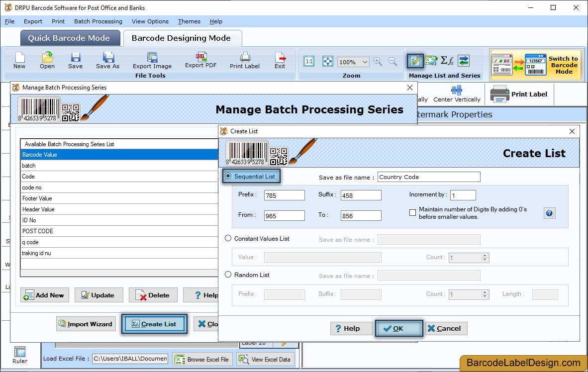The height and width of the screenshot is (372, 588).
Task: Click View Excel Data button
Action: tap(266, 359)
